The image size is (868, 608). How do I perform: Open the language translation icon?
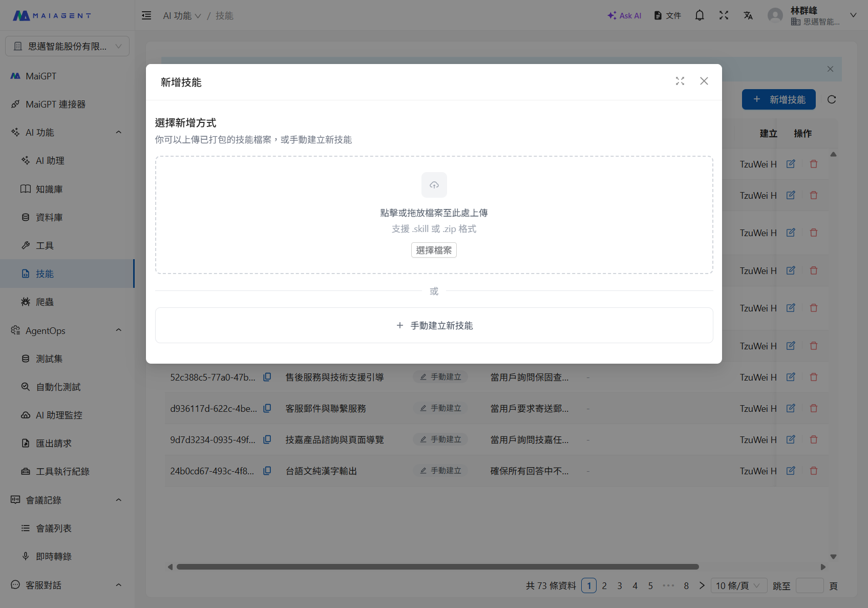[748, 15]
